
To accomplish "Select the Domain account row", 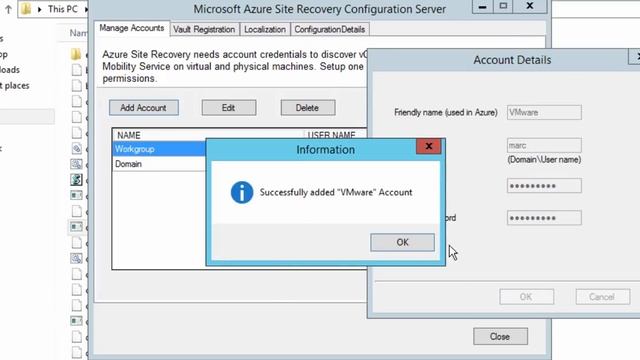I will pyautogui.click(x=159, y=164).
